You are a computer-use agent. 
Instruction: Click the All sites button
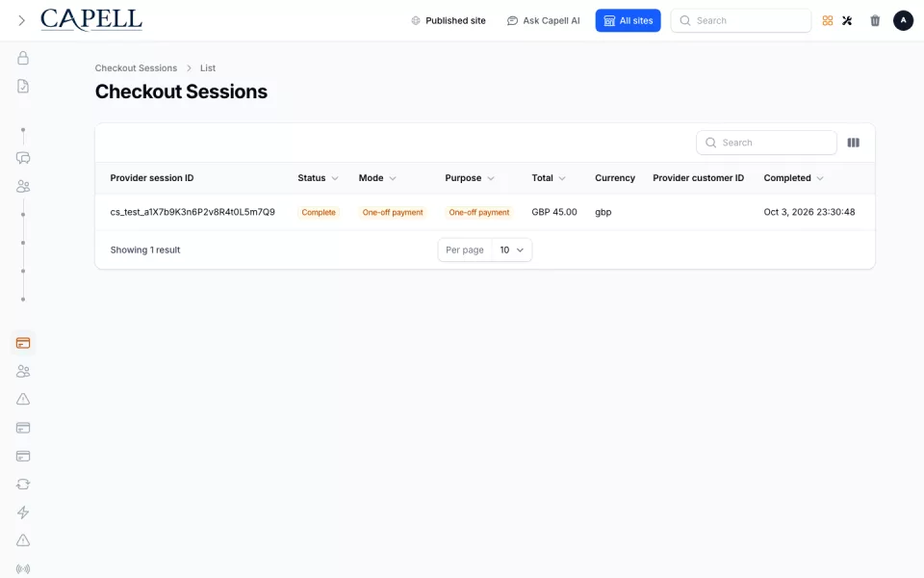pyautogui.click(x=628, y=20)
